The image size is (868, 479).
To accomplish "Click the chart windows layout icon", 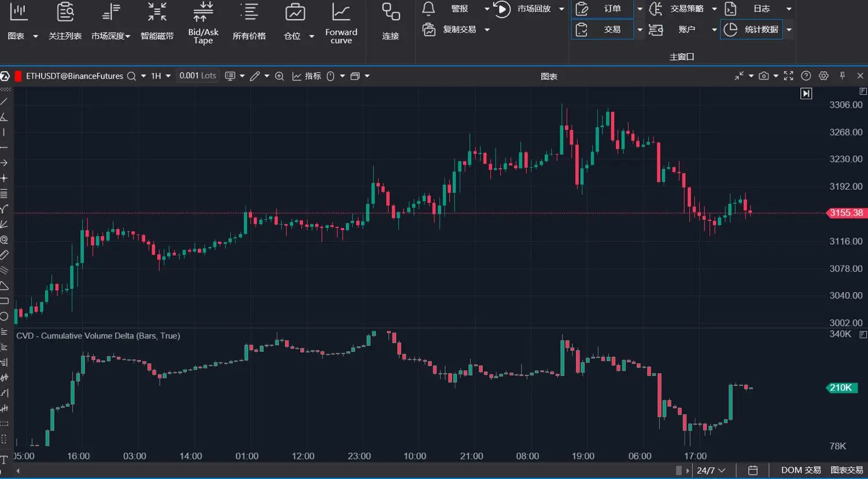I will pyautogui.click(x=355, y=76).
